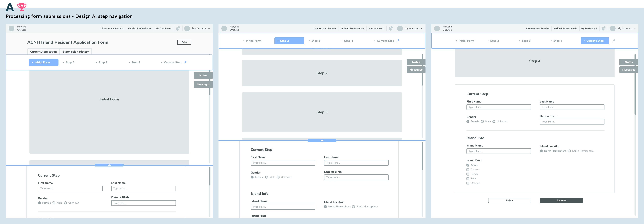The width and height of the screenshot is (644, 224).
Task: Click the First Name field in the left screen
Action: pyautogui.click(x=70, y=188)
